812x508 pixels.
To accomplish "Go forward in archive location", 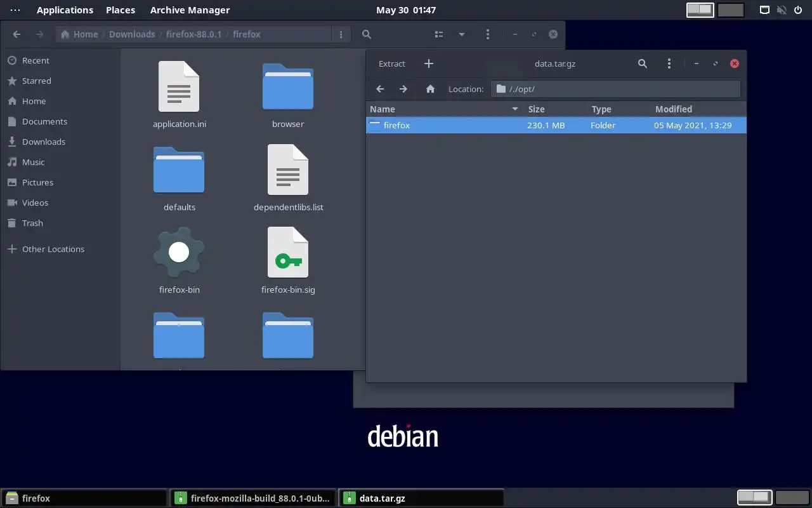I will pyautogui.click(x=403, y=89).
